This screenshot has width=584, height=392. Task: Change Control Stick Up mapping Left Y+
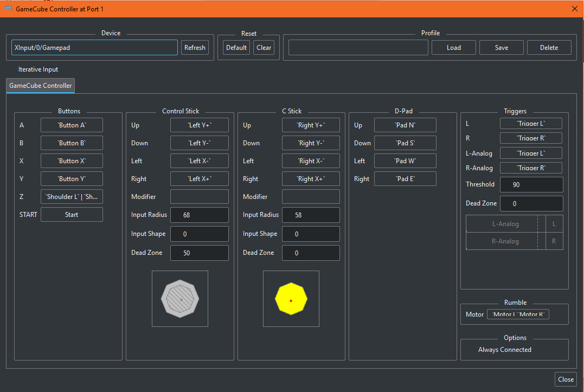point(200,125)
